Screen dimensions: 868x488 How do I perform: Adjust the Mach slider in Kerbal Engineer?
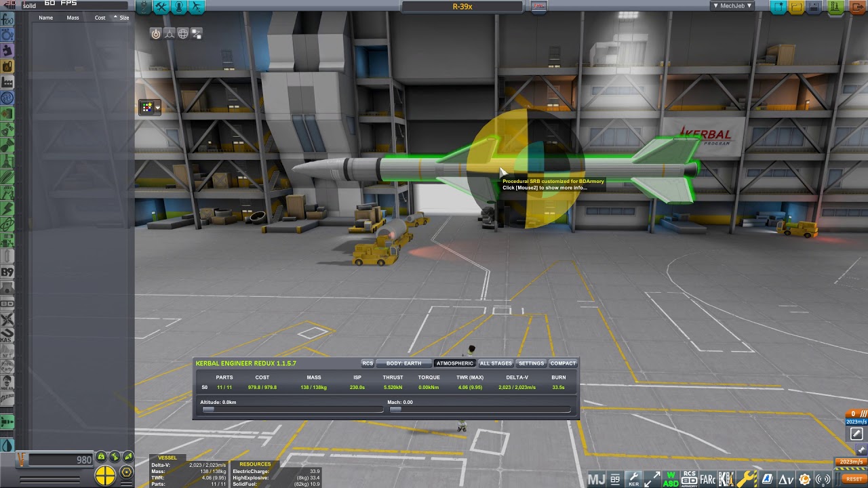tap(479, 409)
